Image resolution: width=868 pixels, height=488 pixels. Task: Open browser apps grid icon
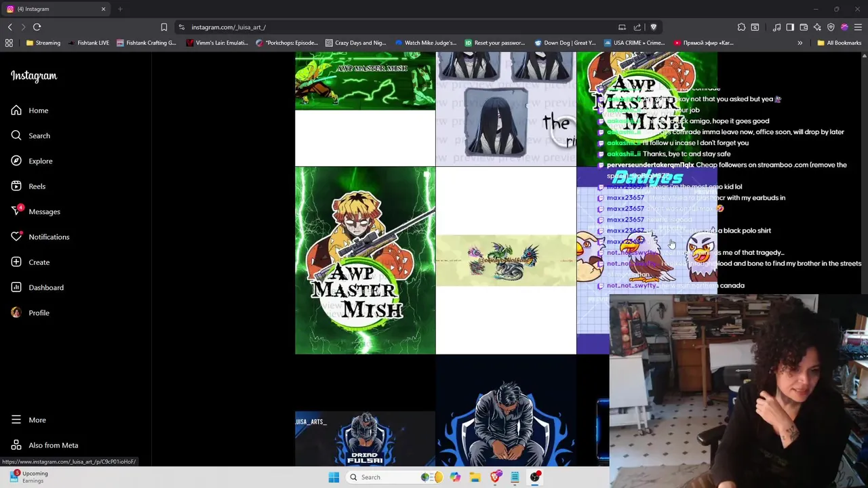9,43
